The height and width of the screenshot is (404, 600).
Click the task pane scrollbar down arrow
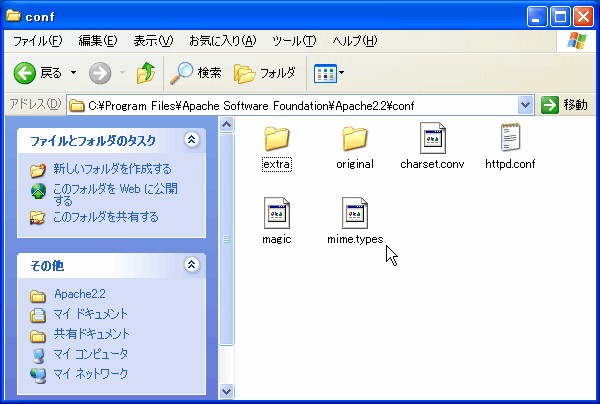point(227,391)
